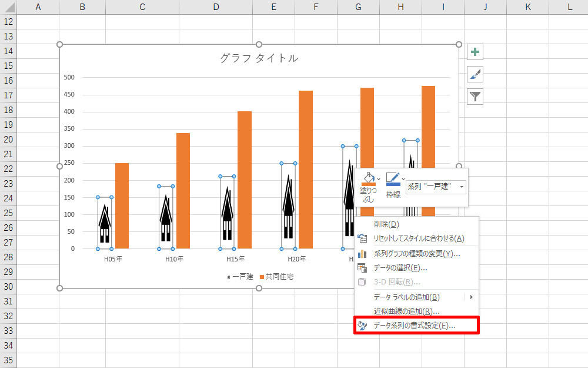This screenshot has height=368, width=588.
Task: Open Chart Filters funnel button
Action: click(475, 97)
